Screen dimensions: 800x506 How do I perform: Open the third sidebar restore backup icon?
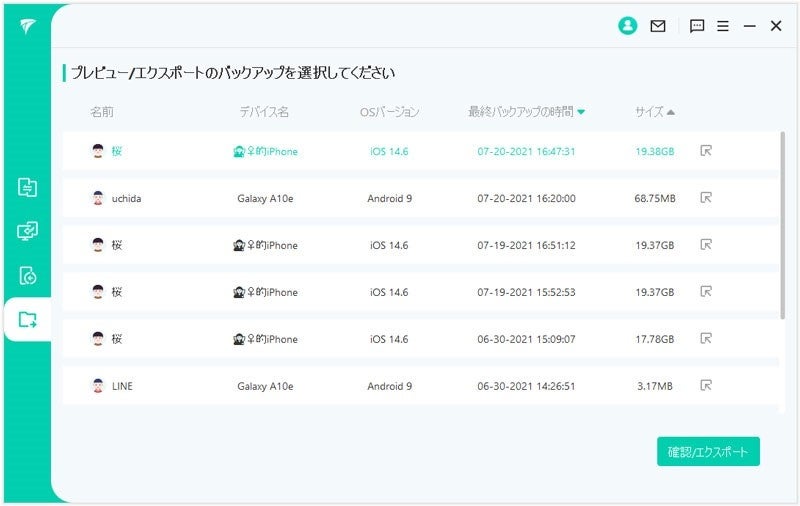27,275
